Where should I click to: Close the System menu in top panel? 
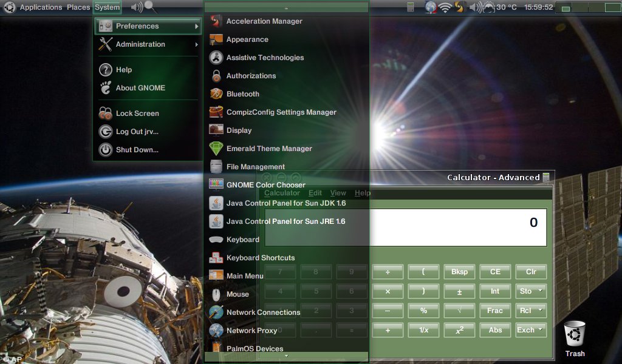tap(107, 7)
